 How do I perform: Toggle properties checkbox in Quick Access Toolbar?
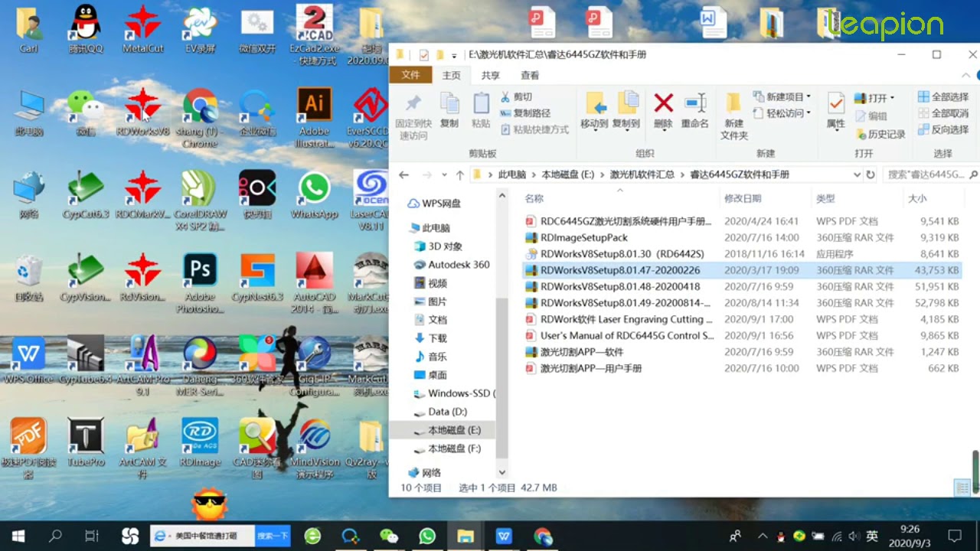[x=423, y=55]
